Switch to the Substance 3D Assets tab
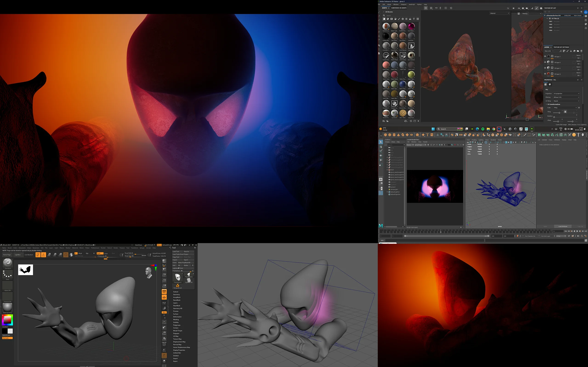 [x=399, y=8]
